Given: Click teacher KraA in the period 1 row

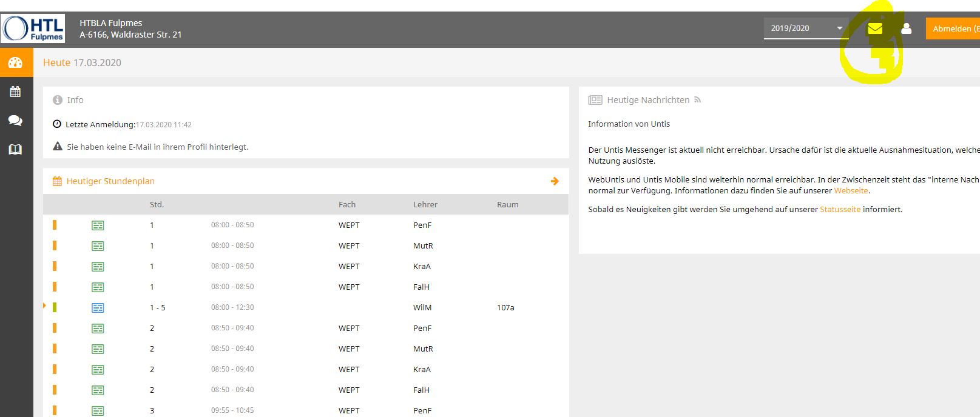Looking at the screenshot, I should pyautogui.click(x=422, y=266).
